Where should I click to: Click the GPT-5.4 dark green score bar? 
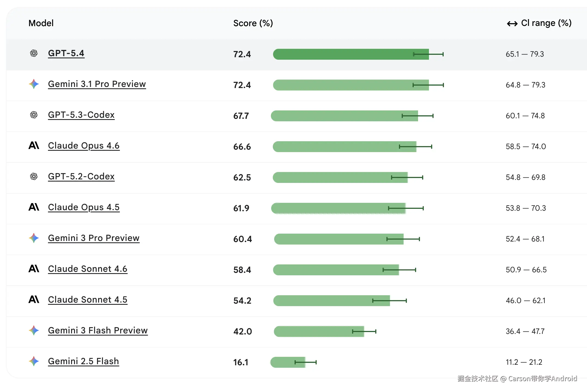[343, 54]
